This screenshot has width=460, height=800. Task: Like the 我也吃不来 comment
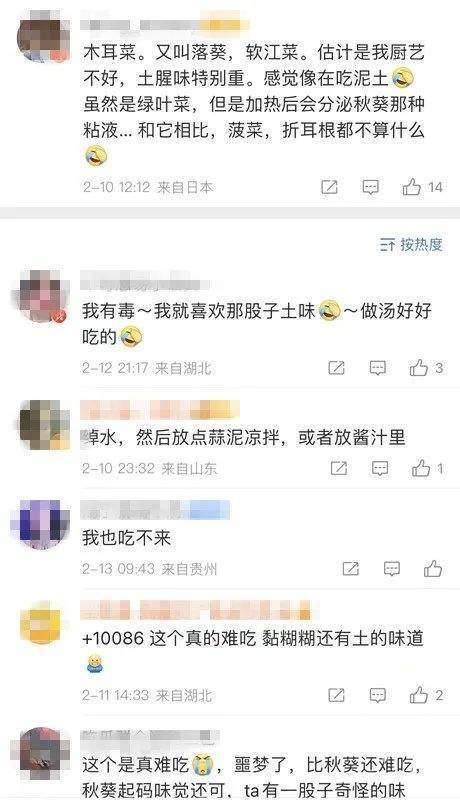(433, 568)
